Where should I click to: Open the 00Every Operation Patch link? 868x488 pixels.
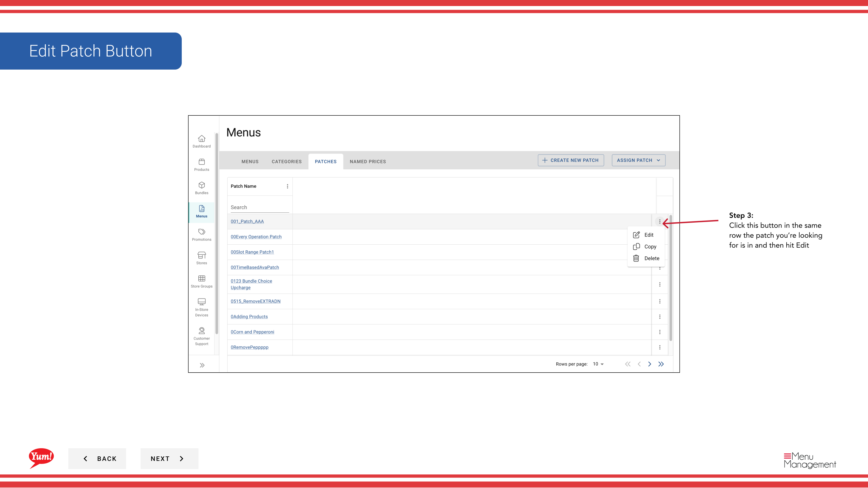click(256, 237)
